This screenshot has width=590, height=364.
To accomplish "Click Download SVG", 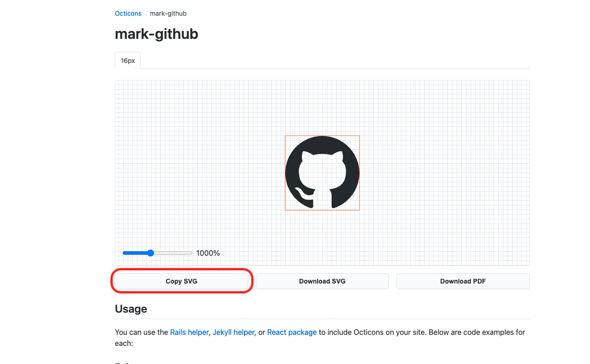I will tap(322, 281).
